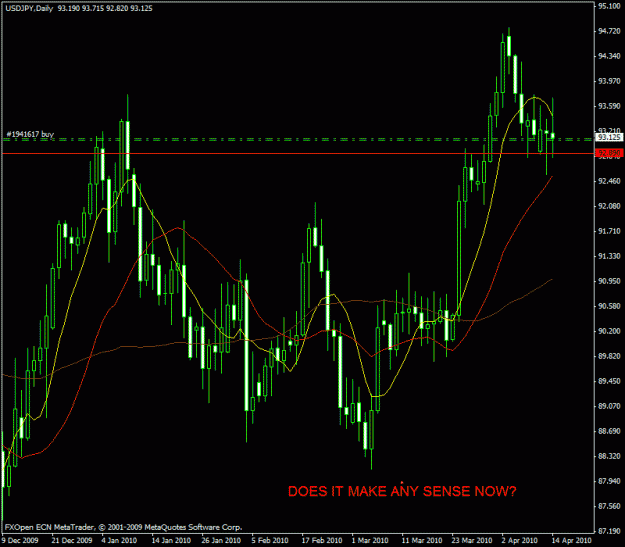This screenshot has height=547, width=625.
Task: Select the #1941617 buy order label
Action: pos(30,134)
